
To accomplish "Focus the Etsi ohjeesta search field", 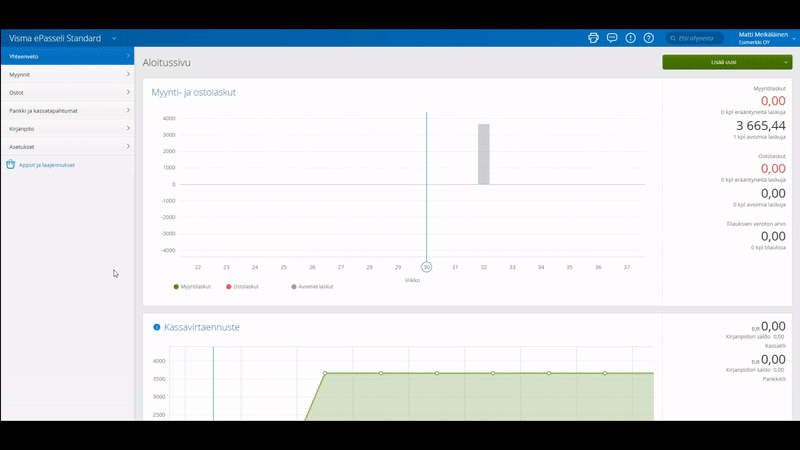I will [x=695, y=38].
